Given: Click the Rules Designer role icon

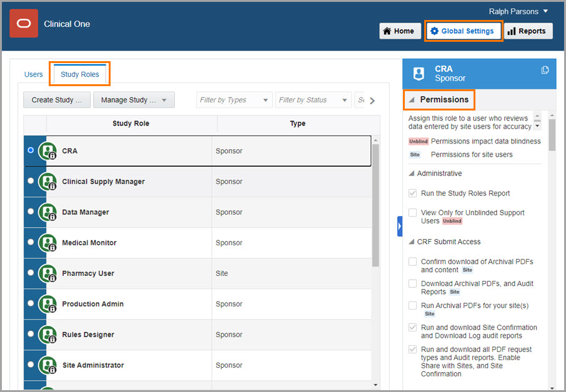Looking at the screenshot, I should [47, 335].
